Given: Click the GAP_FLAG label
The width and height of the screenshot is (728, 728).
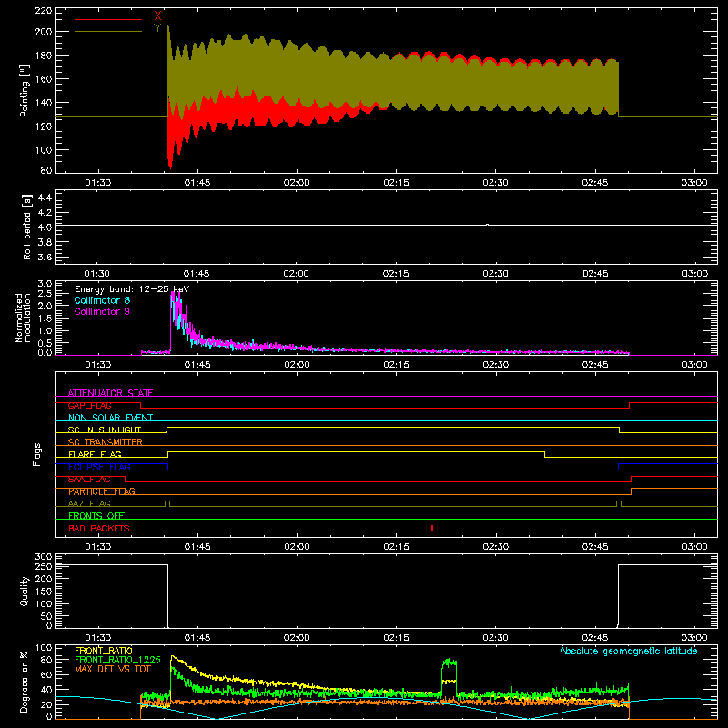Looking at the screenshot, I should [89, 405].
